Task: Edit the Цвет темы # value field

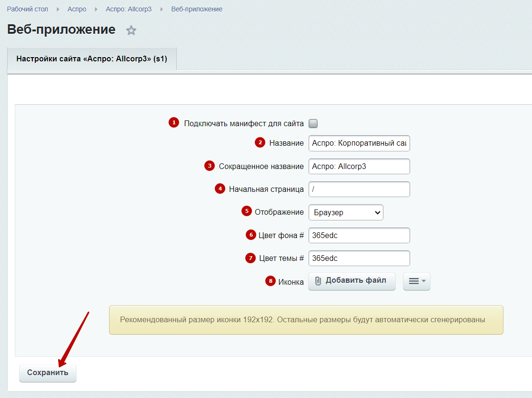Action: 359,259
